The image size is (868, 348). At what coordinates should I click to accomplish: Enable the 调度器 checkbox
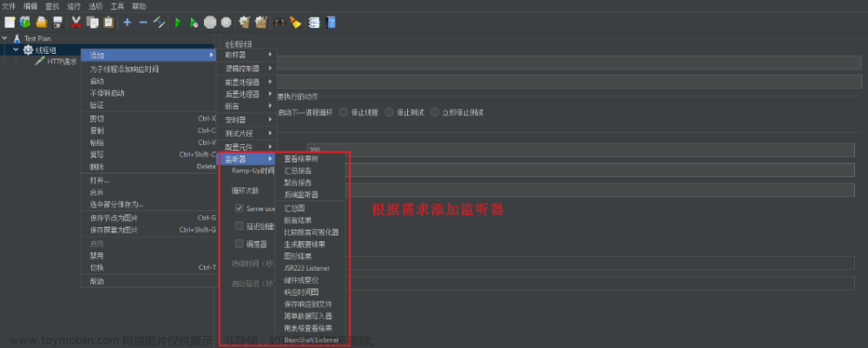[x=240, y=244]
